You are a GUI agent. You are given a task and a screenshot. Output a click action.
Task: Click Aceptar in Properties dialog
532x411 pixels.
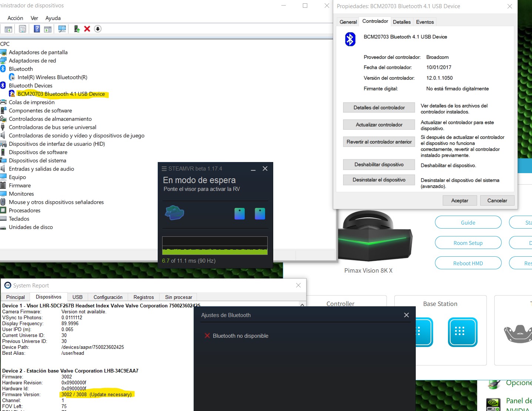[x=459, y=201]
